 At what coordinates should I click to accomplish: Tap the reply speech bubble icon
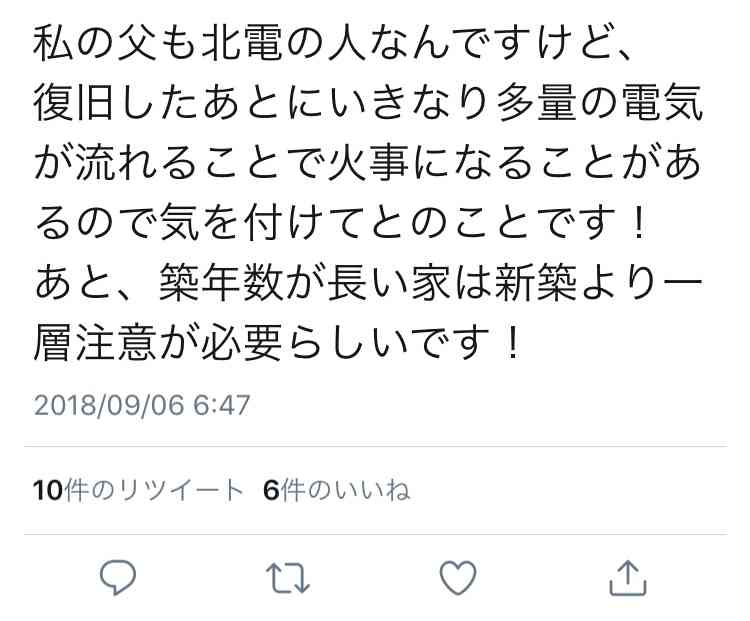[118, 577]
